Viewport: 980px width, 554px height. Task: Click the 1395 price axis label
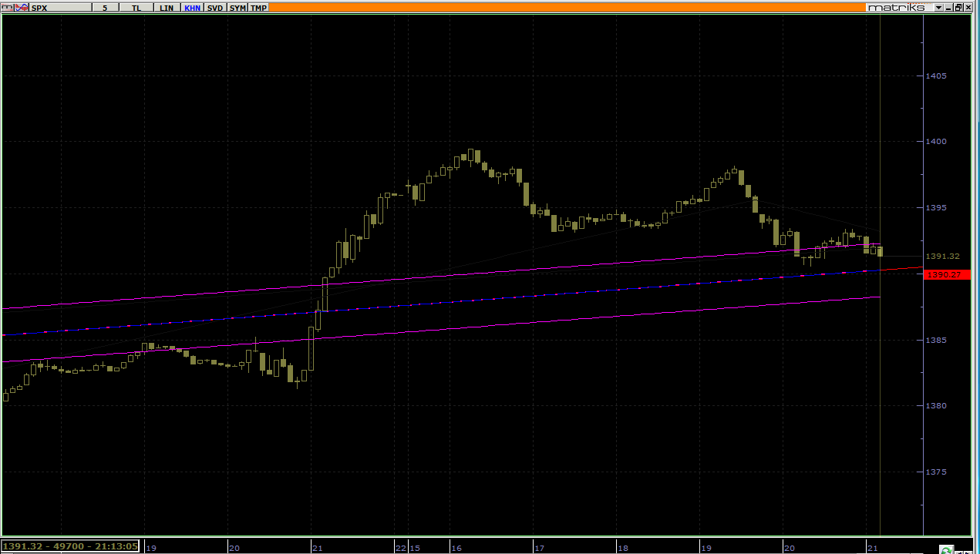click(936, 208)
